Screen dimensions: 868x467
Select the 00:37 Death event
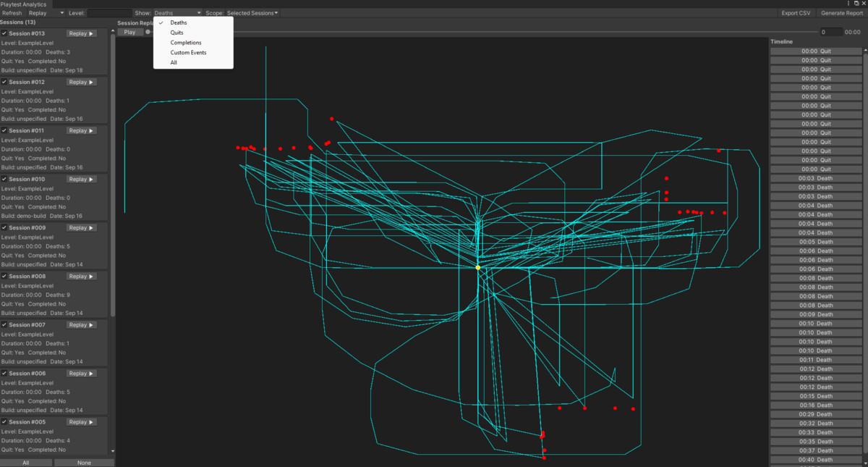point(816,450)
